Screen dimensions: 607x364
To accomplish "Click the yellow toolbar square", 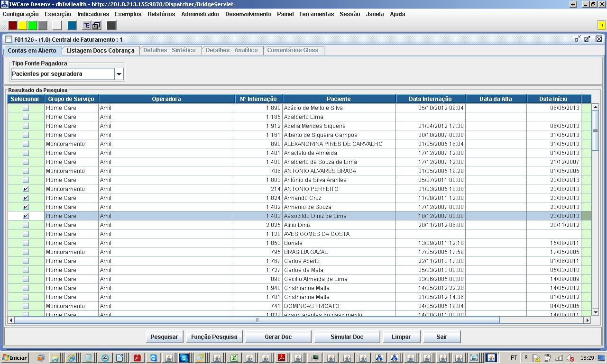I will point(23,26).
